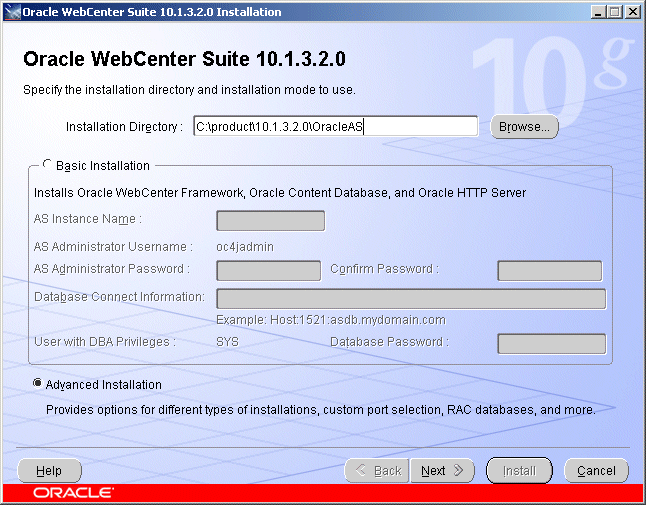Click the AS Instance Name field
This screenshot has width=646, height=505.
click(271, 221)
